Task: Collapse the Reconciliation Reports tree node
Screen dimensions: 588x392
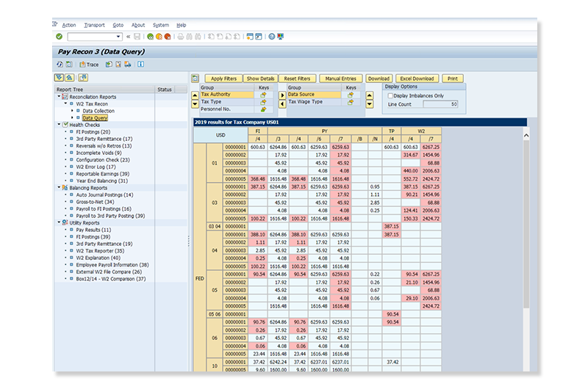Action: (59, 97)
